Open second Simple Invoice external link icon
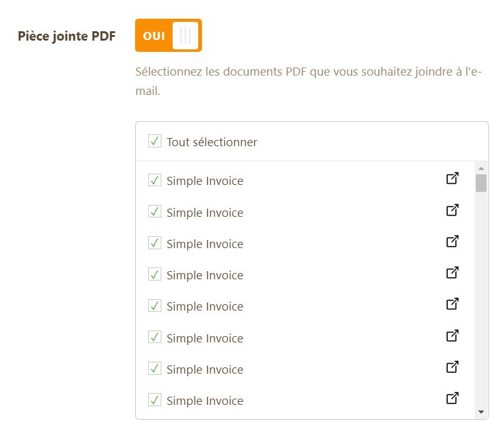 pos(452,210)
